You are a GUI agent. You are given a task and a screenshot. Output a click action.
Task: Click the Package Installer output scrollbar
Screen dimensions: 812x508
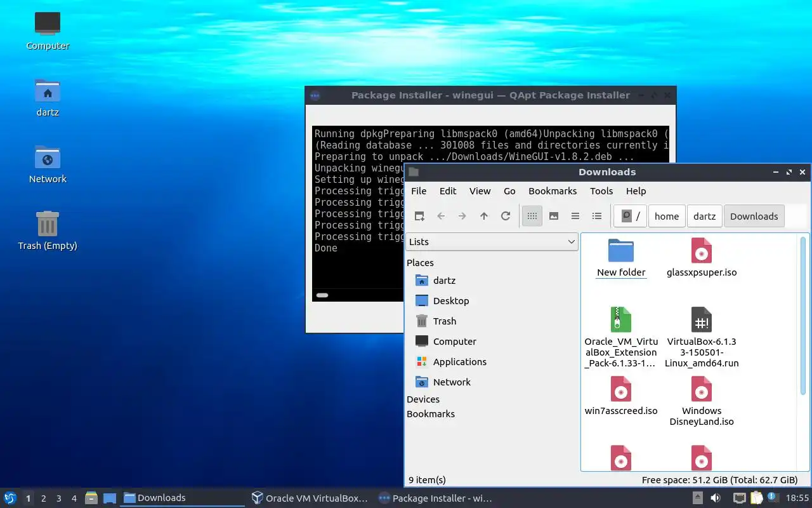coord(322,295)
